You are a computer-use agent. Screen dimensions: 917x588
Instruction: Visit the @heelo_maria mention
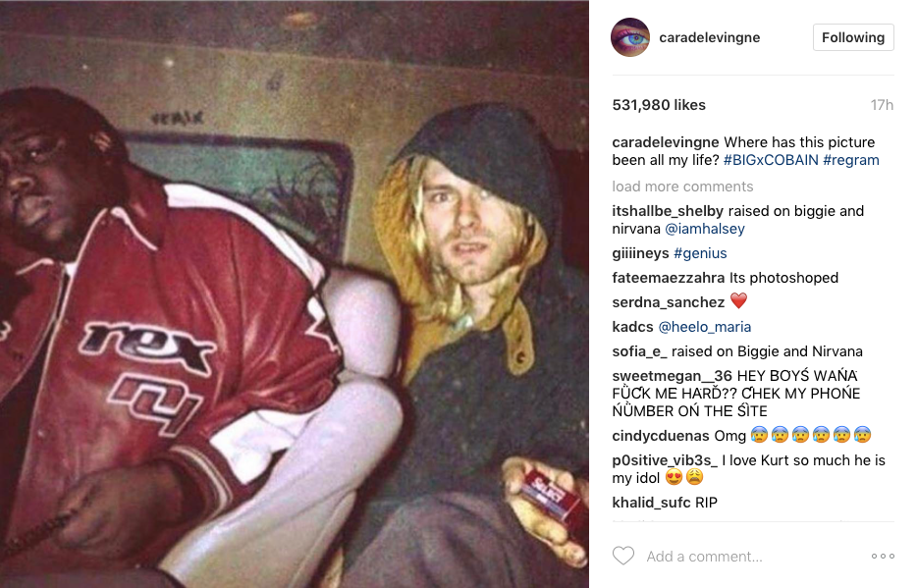pos(705,327)
